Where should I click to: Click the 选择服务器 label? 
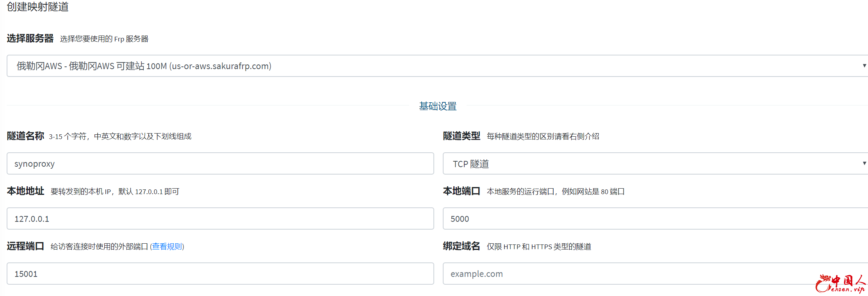[x=30, y=38]
